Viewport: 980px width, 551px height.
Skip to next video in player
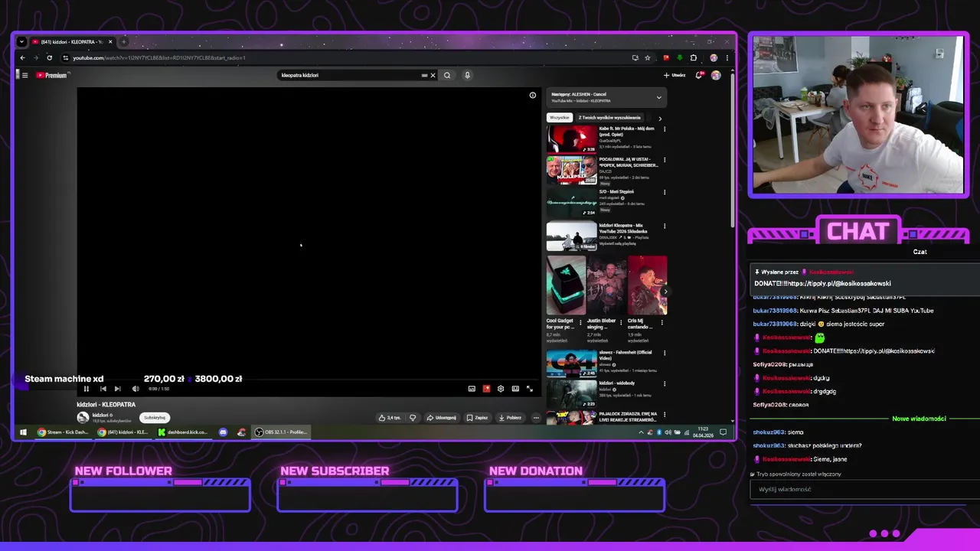[117, 389]
